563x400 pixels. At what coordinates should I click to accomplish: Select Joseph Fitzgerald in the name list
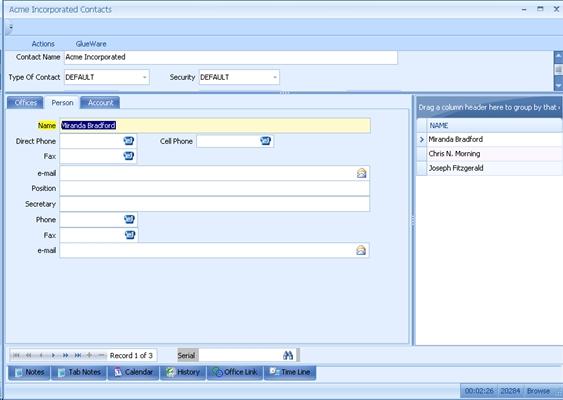click(494, 168)
